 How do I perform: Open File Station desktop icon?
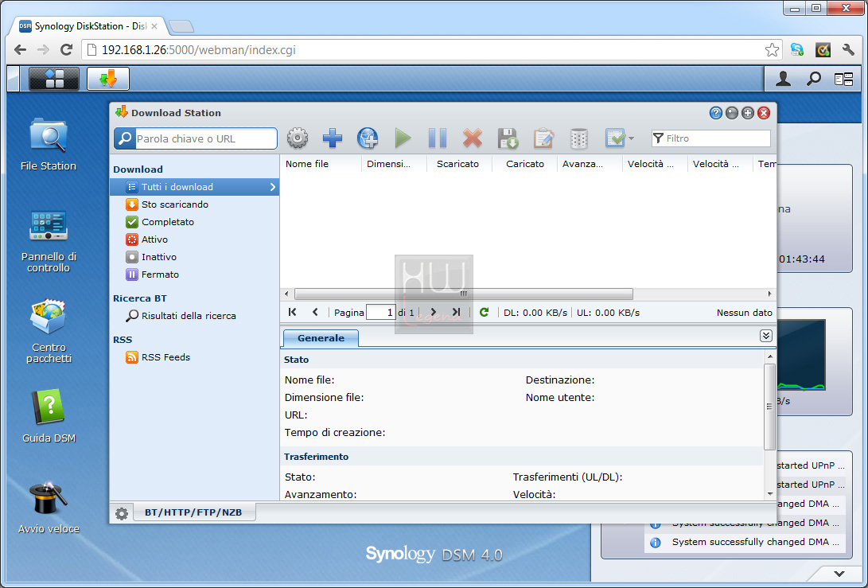pos(49,144)
